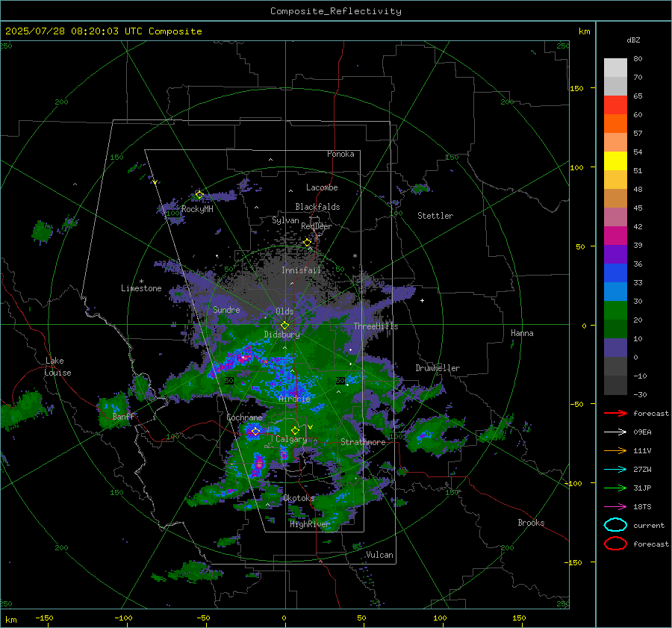The height and width of the screenshot is (628, 672).
Task: Click the orange 111V arrow in legend
Action: [x=615, y=450]
